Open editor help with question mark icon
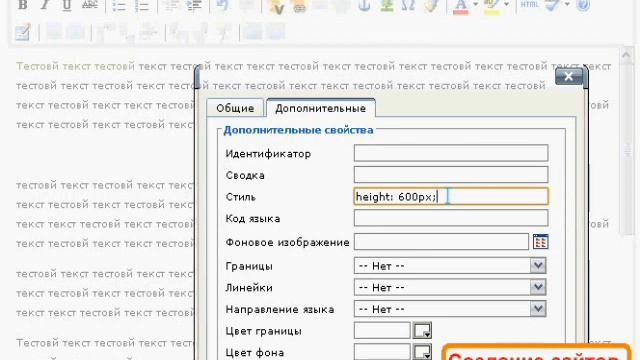 click(x=583, y=5)
